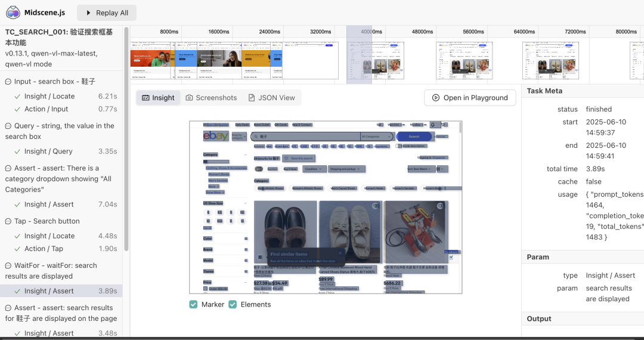Select Insight / Query step taking 3.35s

(x=61, y=151)
